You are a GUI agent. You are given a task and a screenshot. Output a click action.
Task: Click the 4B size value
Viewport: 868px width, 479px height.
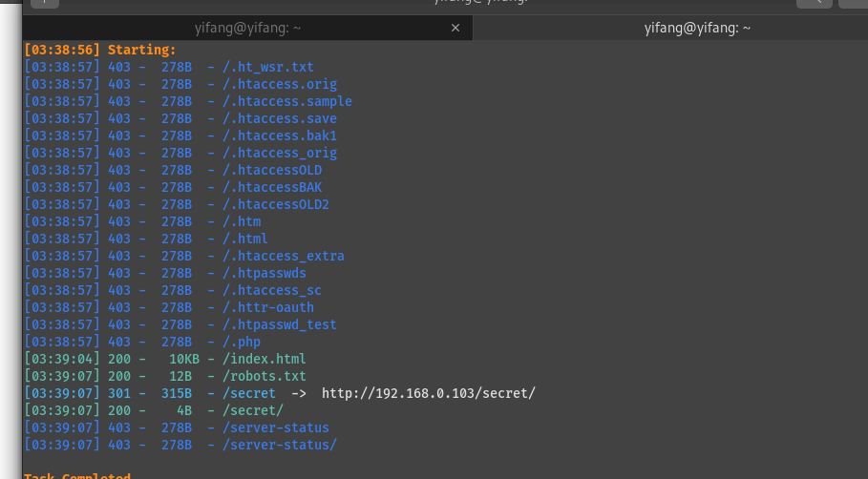[184, 410]
